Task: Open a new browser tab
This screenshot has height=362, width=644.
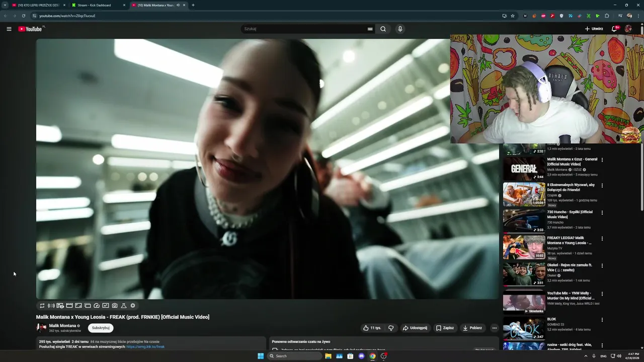Action: click(193, 5)
